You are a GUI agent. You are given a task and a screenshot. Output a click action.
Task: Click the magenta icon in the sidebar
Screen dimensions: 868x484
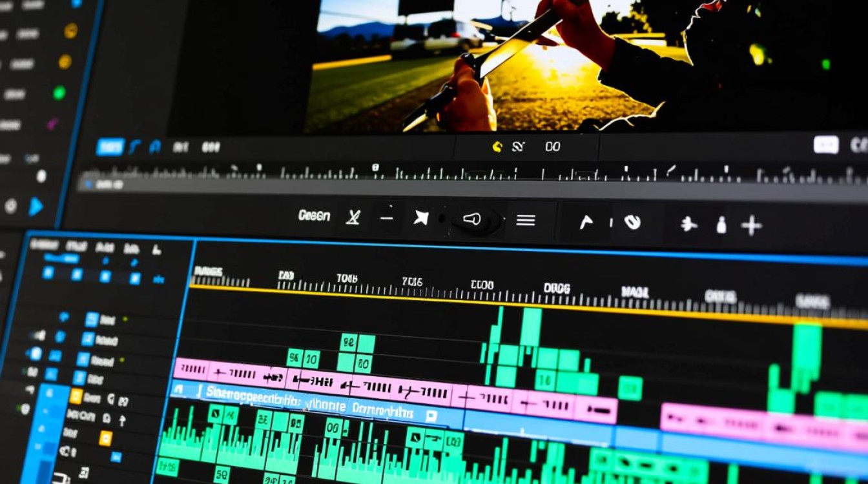(x=53, y=123)
